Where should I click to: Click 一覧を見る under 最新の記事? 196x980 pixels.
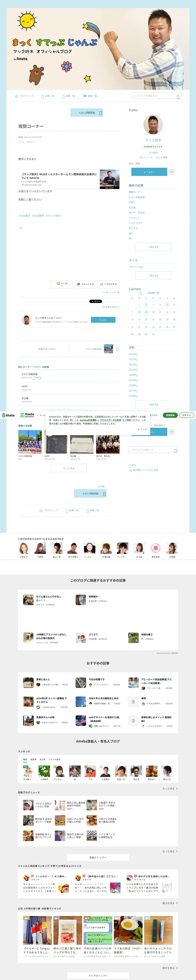click(153, 247)
